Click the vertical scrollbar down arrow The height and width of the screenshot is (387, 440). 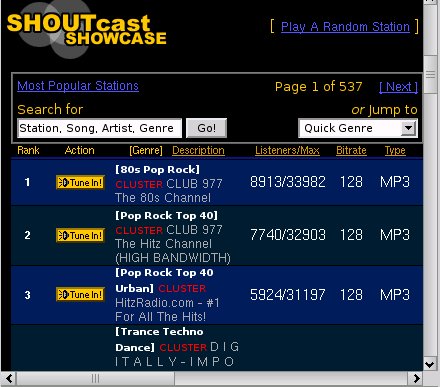click(x=430, y=364)
